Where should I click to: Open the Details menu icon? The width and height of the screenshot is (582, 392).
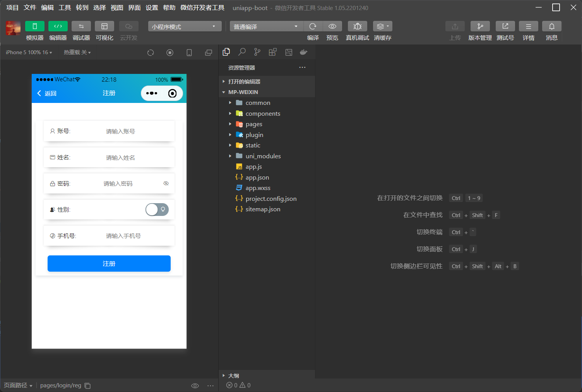click(x=529, y=26)
